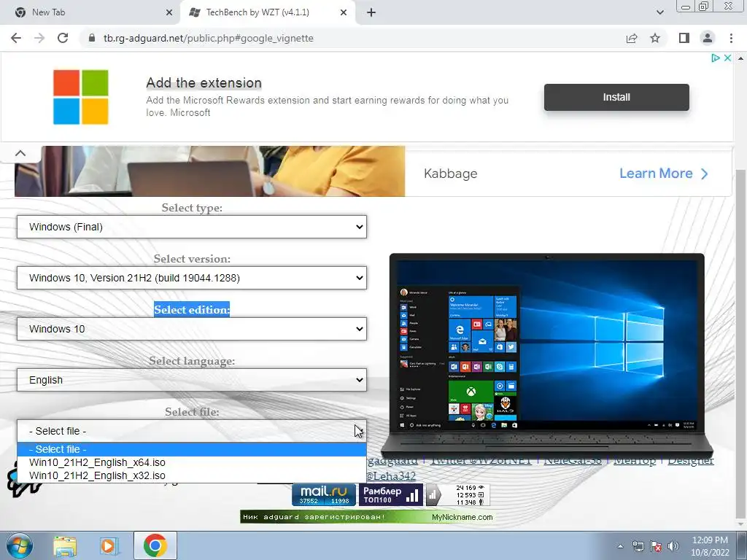
Task: Open the Chrome side panel icon
Action: tap(684, 38)
